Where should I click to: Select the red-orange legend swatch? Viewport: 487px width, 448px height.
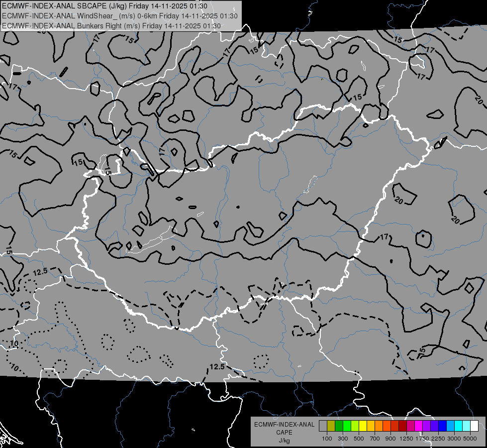tap(387, 426)
